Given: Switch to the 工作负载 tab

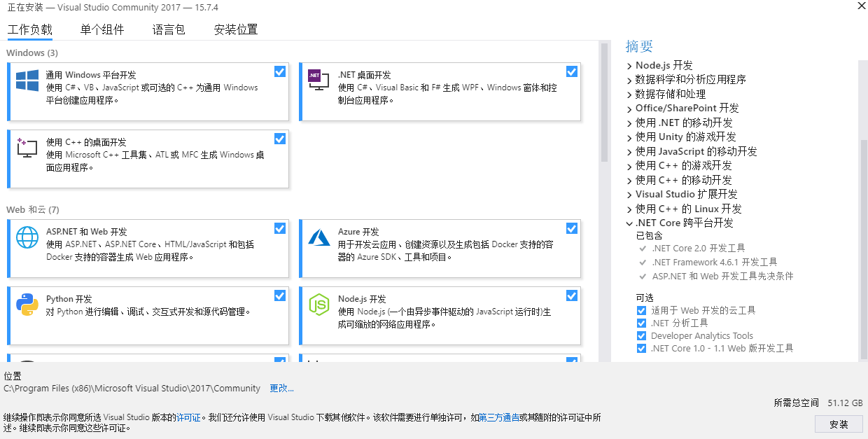Looking at the screenshot, I should click(29, 29).
